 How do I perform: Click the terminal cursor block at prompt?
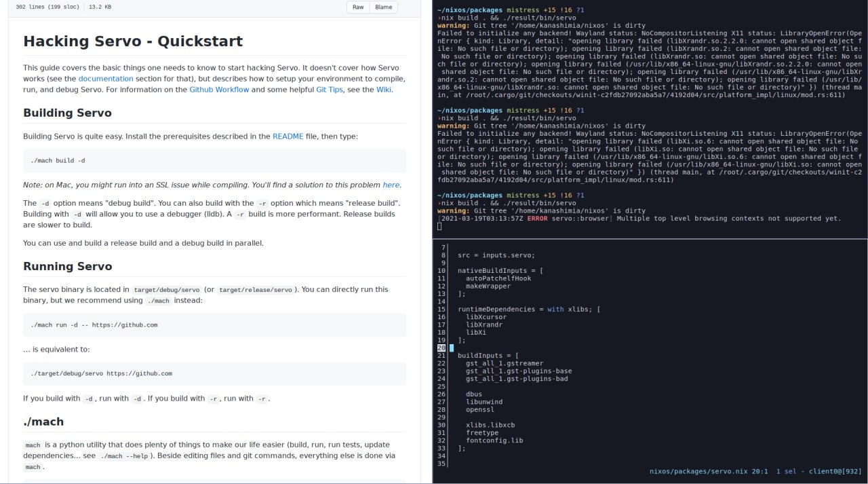click(439, 226)
